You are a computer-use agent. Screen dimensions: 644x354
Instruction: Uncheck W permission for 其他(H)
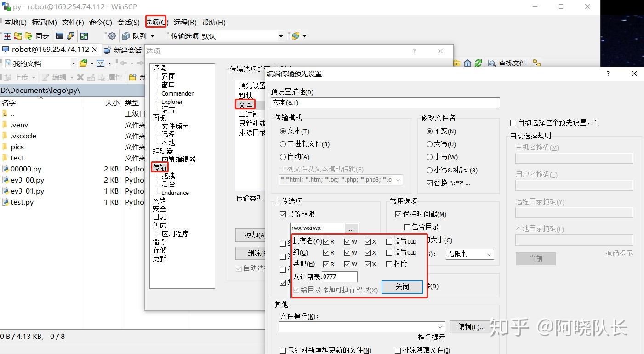[348, 263]
